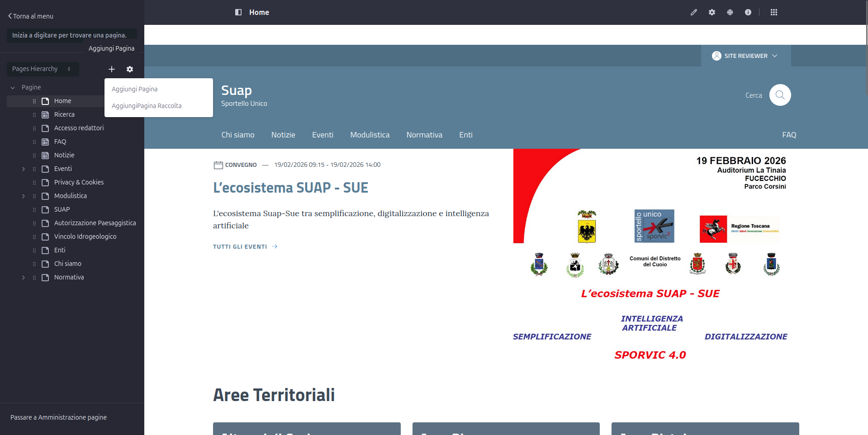Toggle sidebar panel icon next to Home
Viewport: 868px width, 435px height.
click(x=238, y=12)
